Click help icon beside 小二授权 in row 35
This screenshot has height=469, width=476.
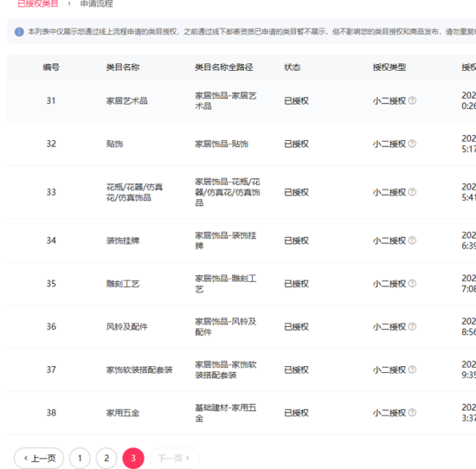pyautogui.click(x=412, y=284)
